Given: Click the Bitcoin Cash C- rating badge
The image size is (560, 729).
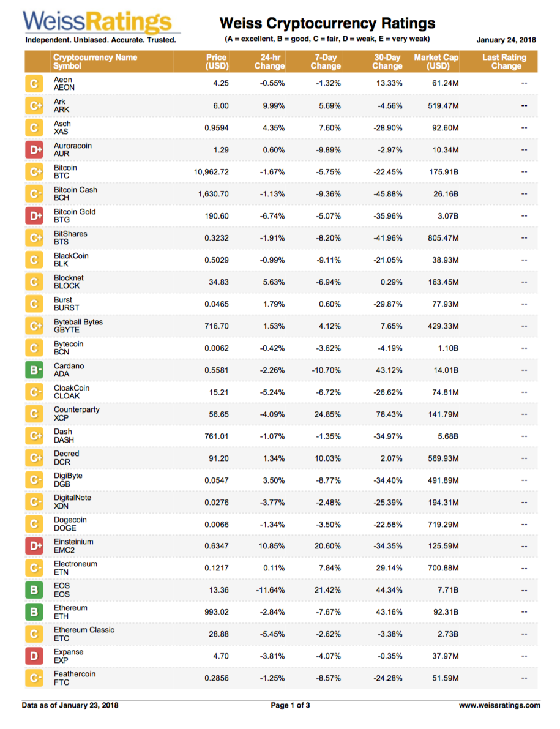Looking at the screenshot, I should [34, 194].
